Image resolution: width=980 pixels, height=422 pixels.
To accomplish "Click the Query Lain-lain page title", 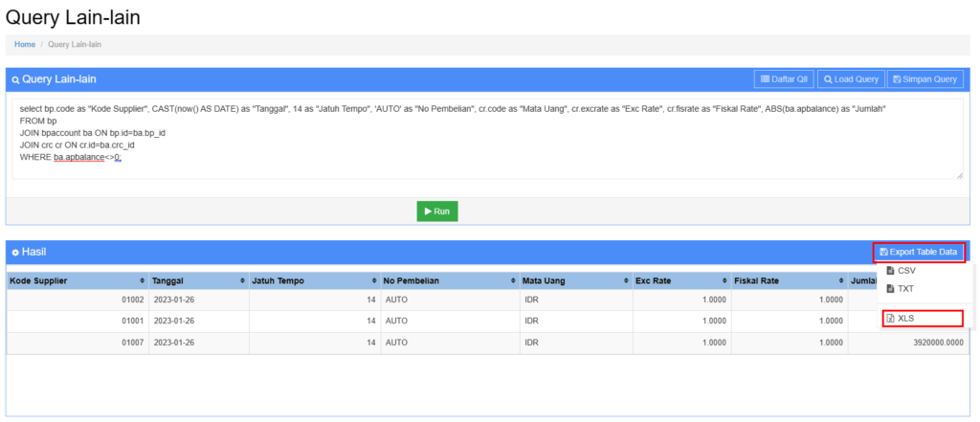I will 73,17.
